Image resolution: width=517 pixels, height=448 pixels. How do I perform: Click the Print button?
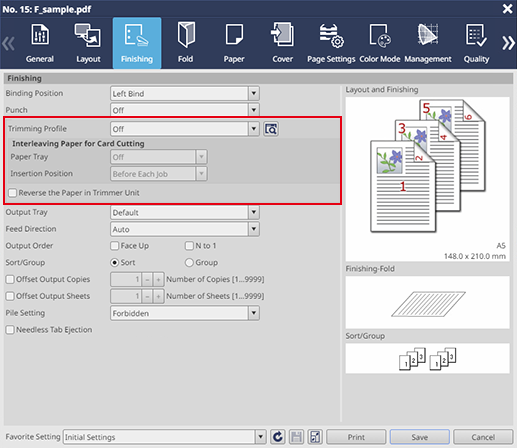(x=356, y=437)
